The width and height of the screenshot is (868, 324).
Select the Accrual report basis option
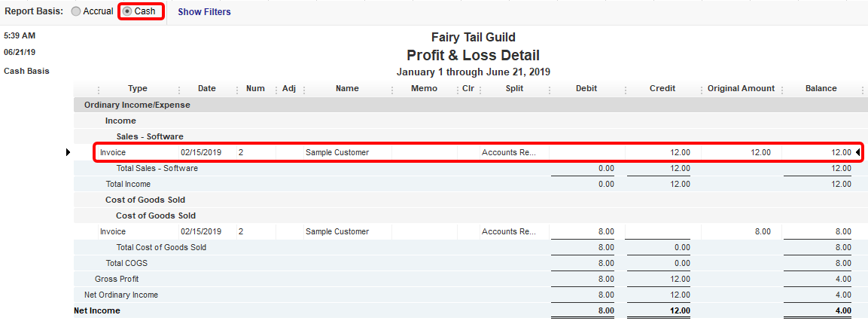(x=76, y=12)
